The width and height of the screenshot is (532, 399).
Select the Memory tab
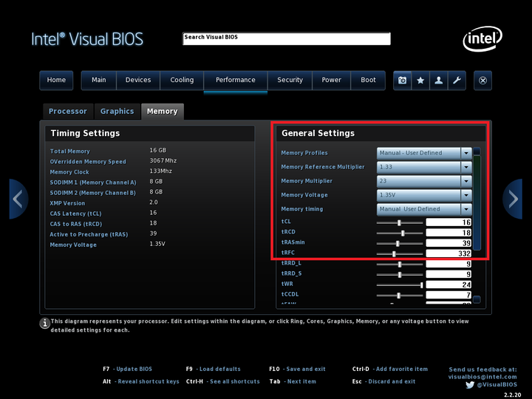coord(162,112)
